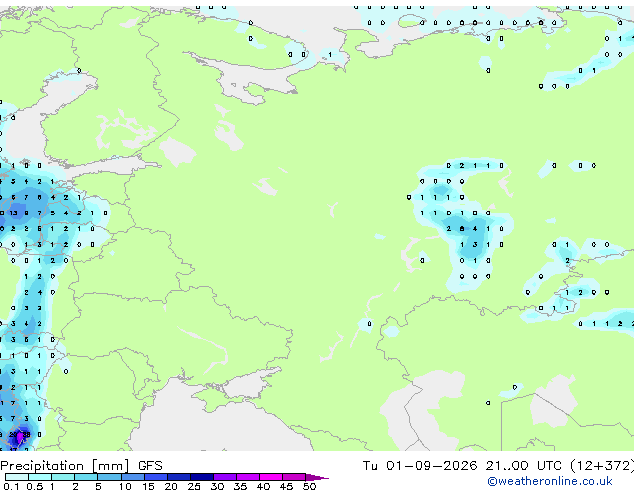Select the 2–5 mm legend color swatch
The width and height of the screenshot is (634, 490).
point(86,477)
